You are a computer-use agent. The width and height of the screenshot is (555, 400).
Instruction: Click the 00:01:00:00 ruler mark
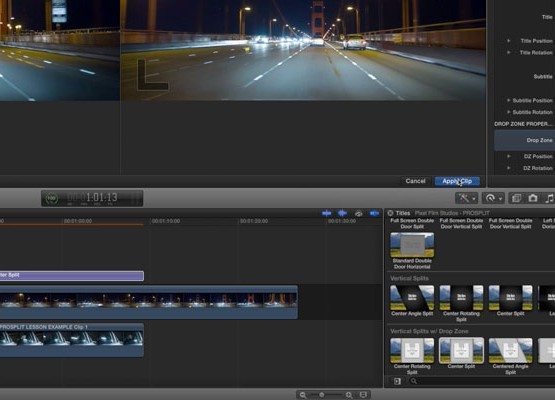click(78, 221)
